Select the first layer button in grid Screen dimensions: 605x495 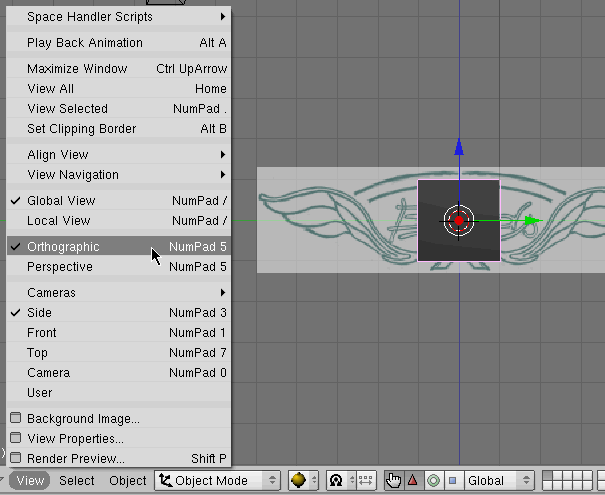tap(547, 476)
